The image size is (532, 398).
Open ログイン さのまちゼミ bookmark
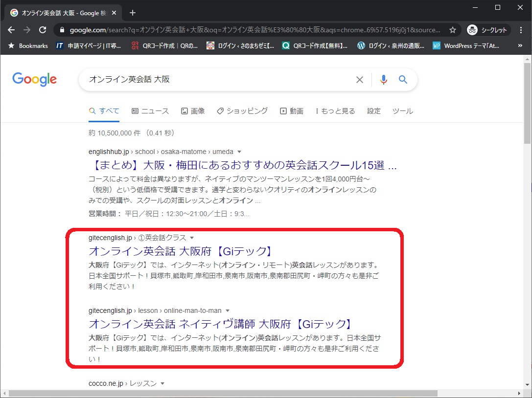point(240,46)
